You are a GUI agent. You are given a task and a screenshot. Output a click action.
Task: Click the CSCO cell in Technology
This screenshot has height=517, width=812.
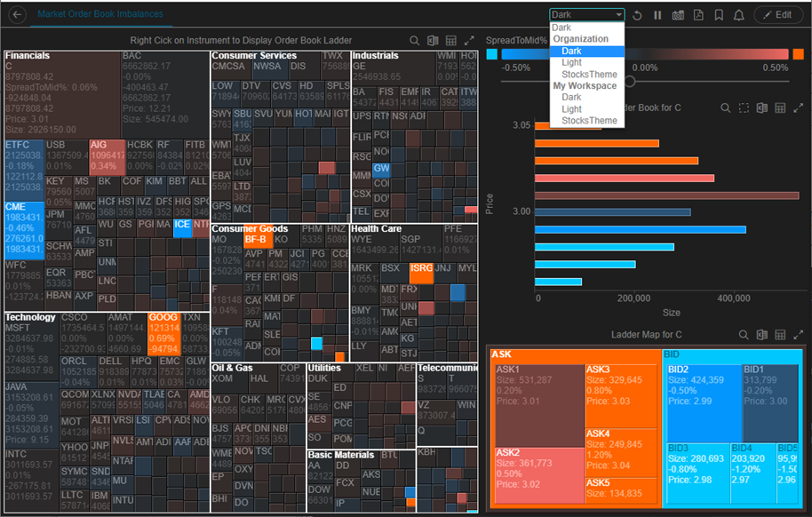pyautogui.click(x=83, y=333)
